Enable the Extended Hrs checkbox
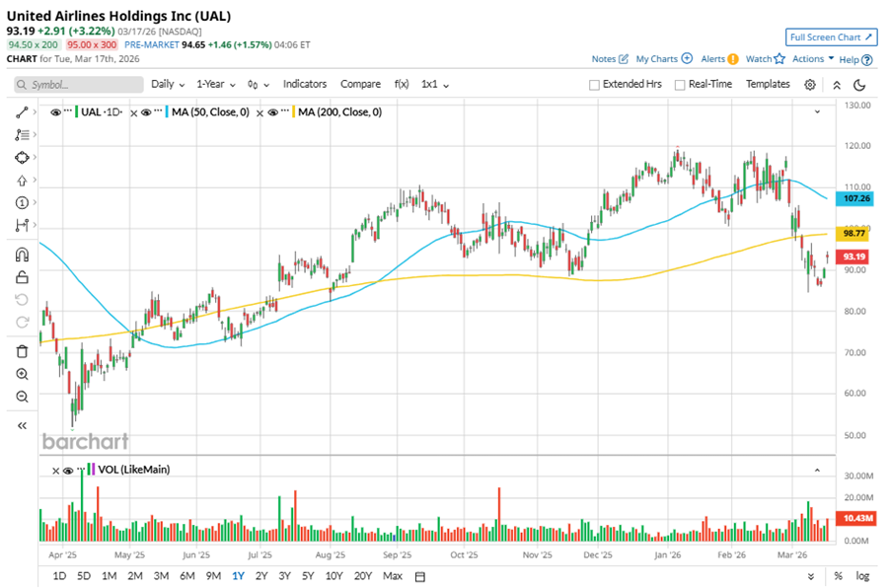This screenshot has width=890, height=588. 594,85
